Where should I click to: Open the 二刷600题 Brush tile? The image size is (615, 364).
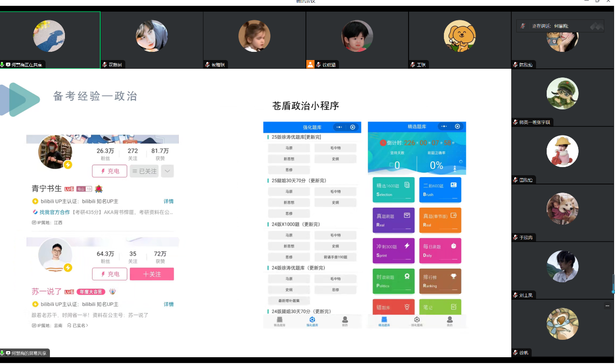440,190
